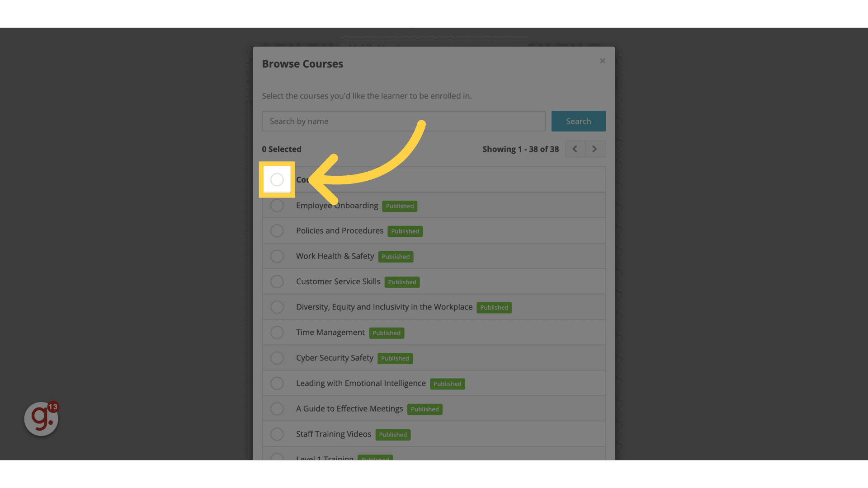Click the Search button
This screenshot has height=488, width=868.
pyautogui.click(x=578, y=121)
